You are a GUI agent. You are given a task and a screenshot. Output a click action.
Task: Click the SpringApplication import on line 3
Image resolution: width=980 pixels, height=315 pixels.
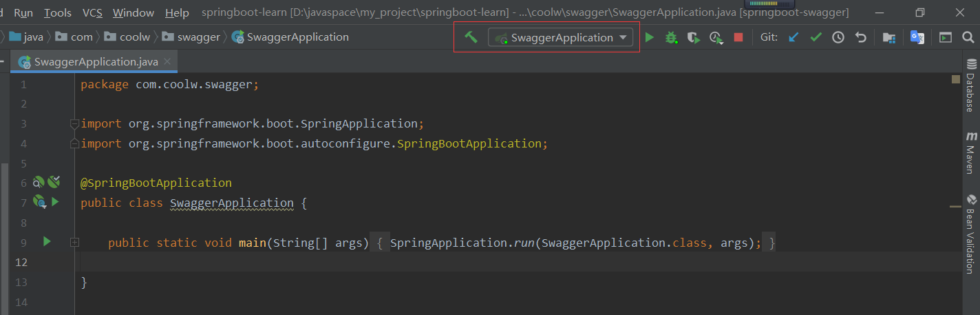click(x=253, y=124)
